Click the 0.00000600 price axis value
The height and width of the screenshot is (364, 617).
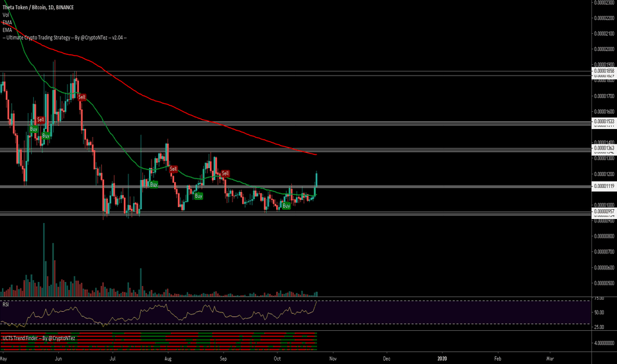[604, 267]
